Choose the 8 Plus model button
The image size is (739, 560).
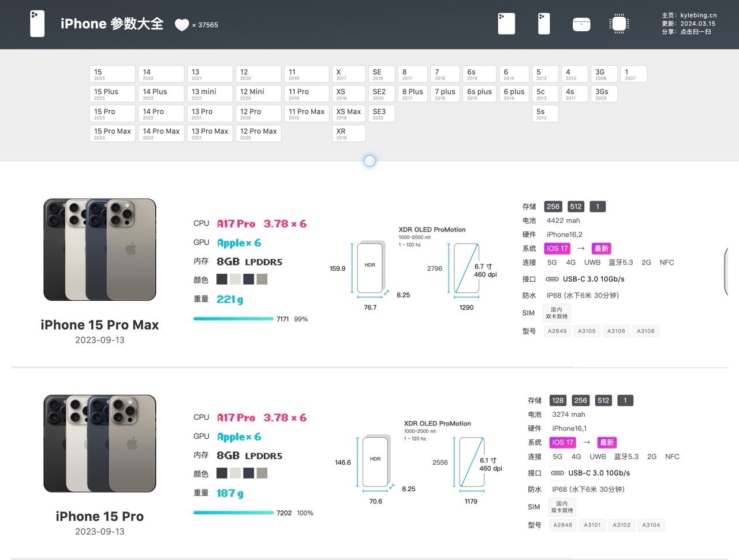tap(413, 94)
